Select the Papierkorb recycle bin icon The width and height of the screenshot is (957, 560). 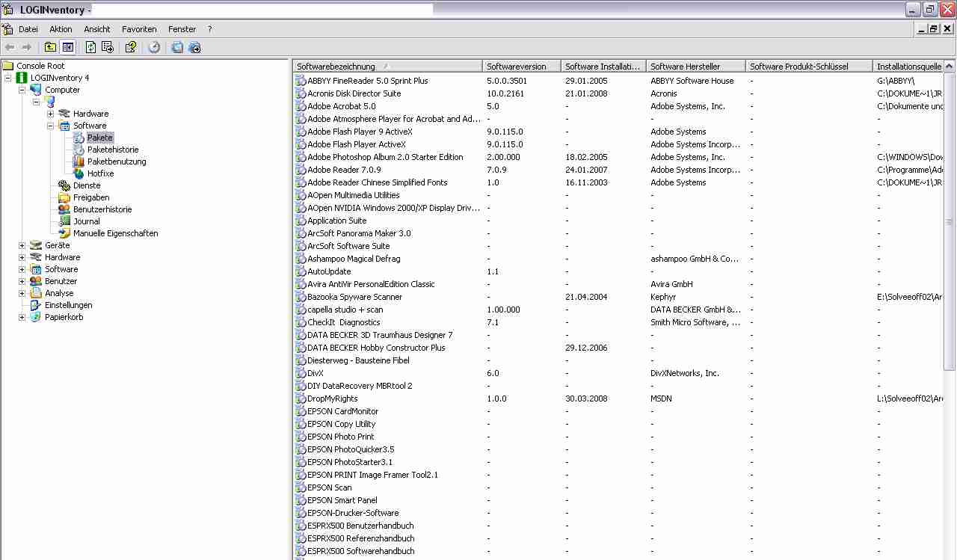tap(36, 317)
